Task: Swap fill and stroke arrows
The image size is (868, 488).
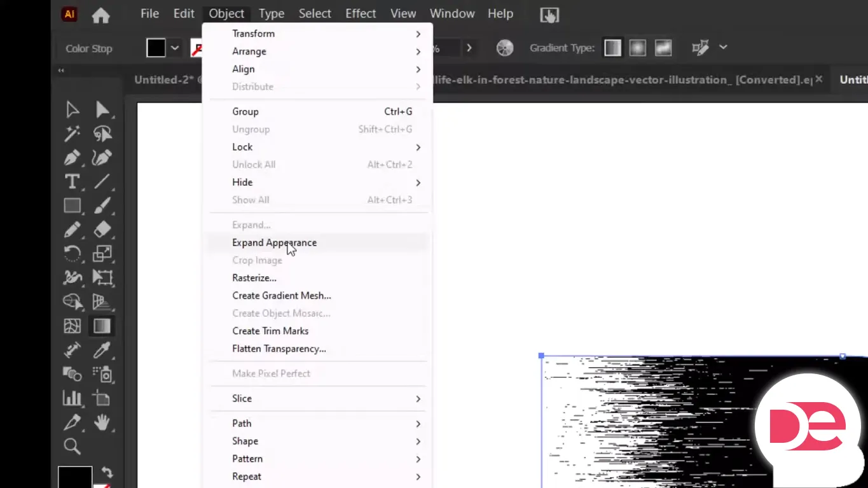Action: pos(107,473)
